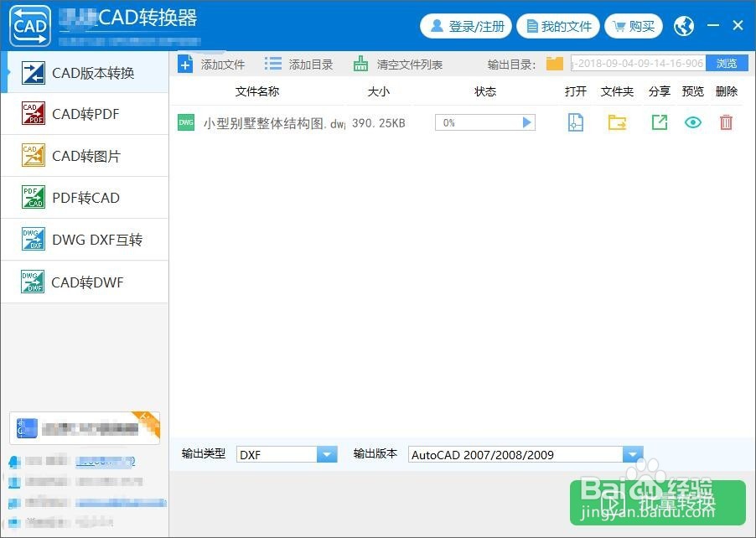The width and height of the screenshot is (756, 538).
Task: Click the login/register button
Action: click(x=466, y=26)
